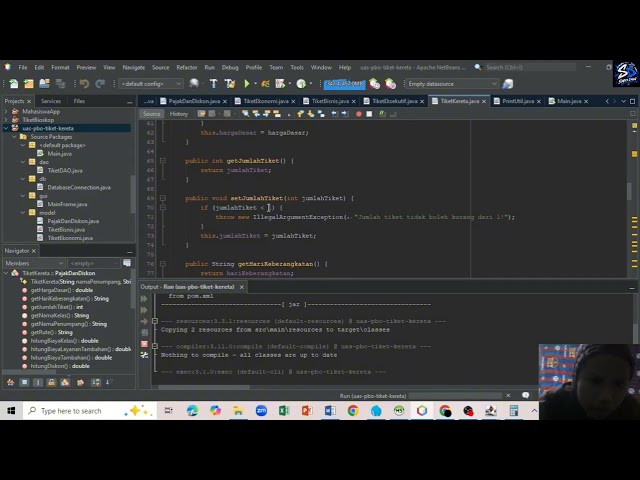Viewport: 640px width, 480px height.
Task: Click the Output panel horizontal scrollbar
Action: tap(204, 387)
